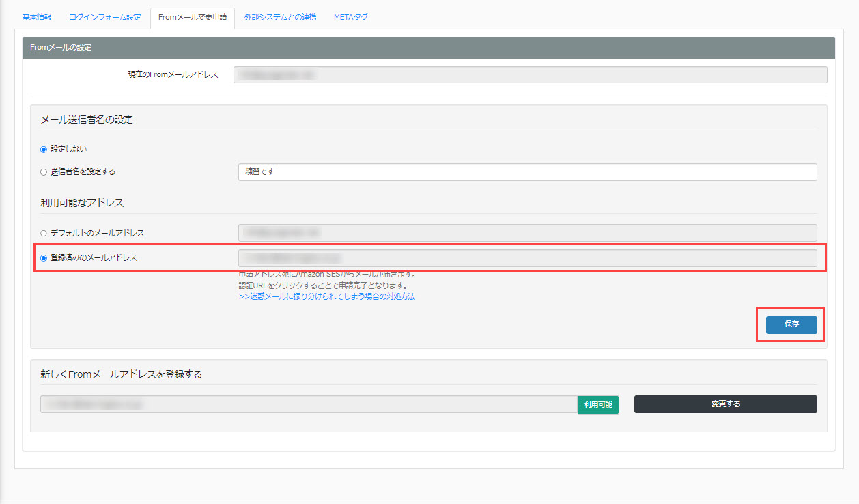Click the 現在のFromメールアドレス field
859x504 pixels.
(x=530, y=74)
